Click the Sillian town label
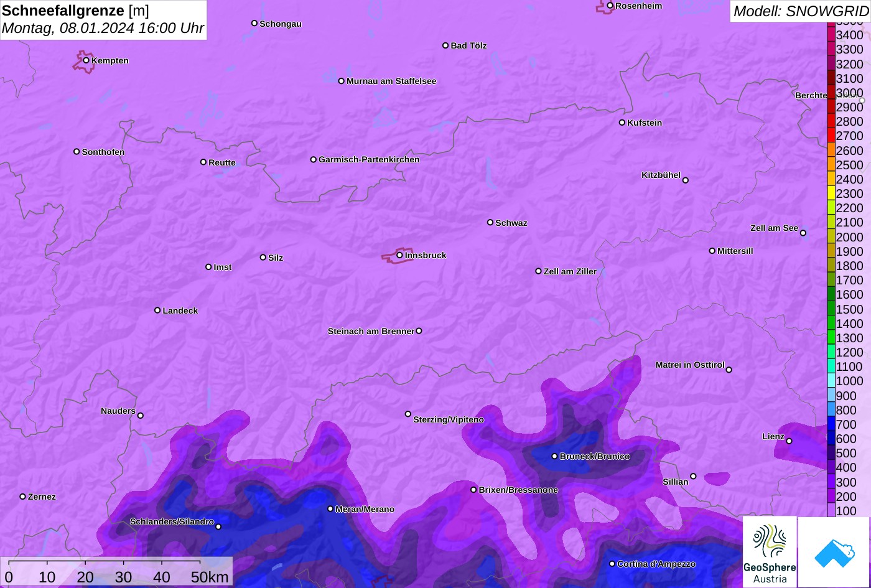Image resolution: width=871 pixels, height=588 pixels. (676, 482)
